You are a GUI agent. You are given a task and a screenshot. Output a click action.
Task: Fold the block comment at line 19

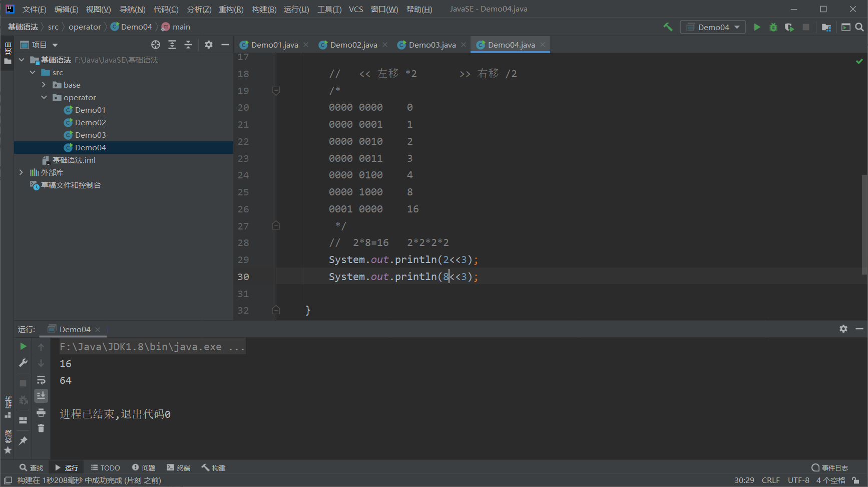tap(276, 91)
